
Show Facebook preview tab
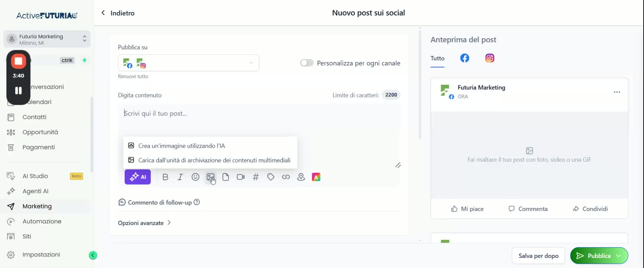465,58
